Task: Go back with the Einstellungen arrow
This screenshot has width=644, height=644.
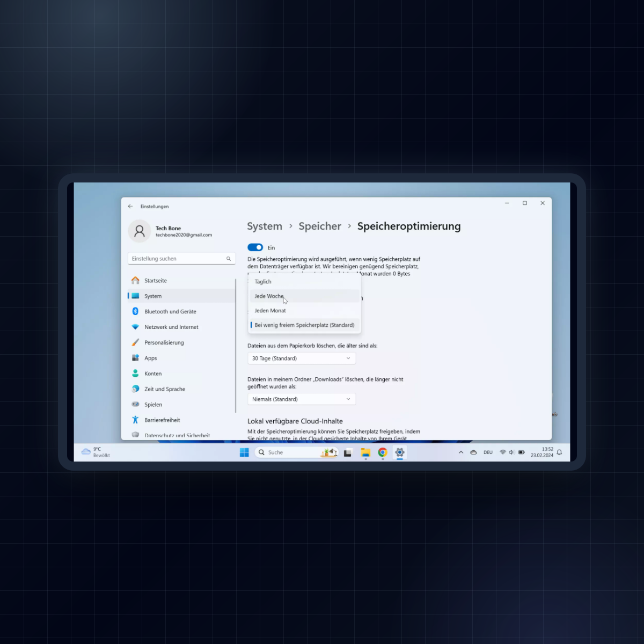Action: pos(130,206)
